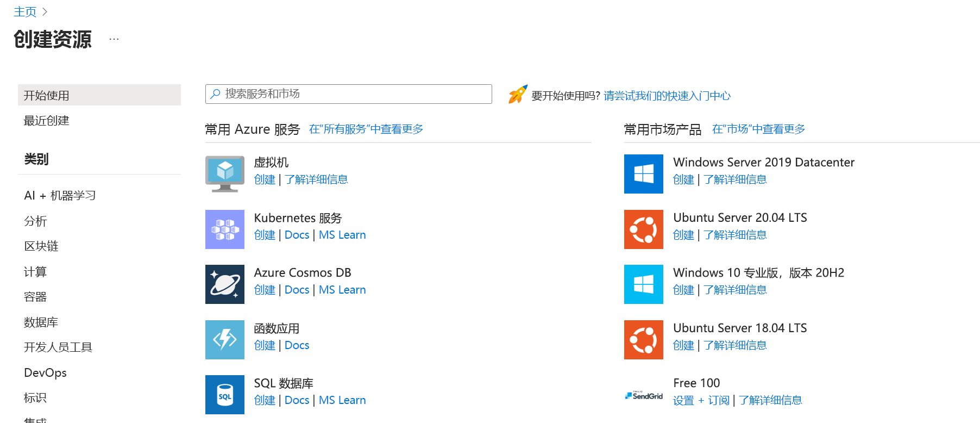Click 创建 under Ubuntu Server 20.04 LTS
This screenshot has width=980, height=423.
tap(684, 235)
